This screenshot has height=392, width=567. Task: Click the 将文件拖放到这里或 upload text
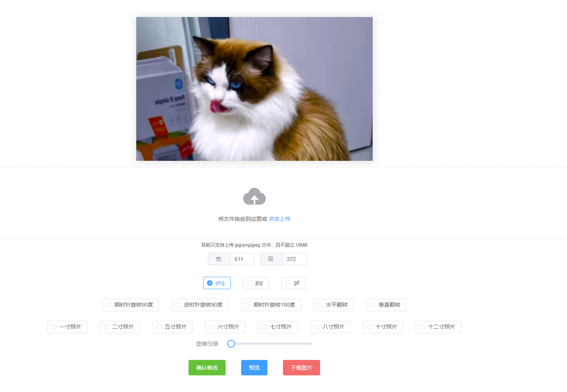pos(243,219)
